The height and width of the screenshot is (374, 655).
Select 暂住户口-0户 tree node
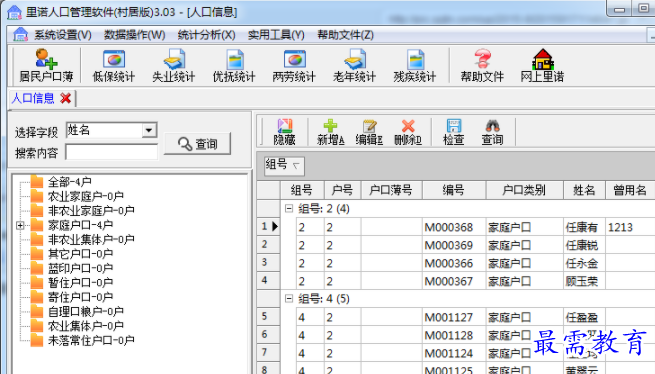tap(80, 283)
